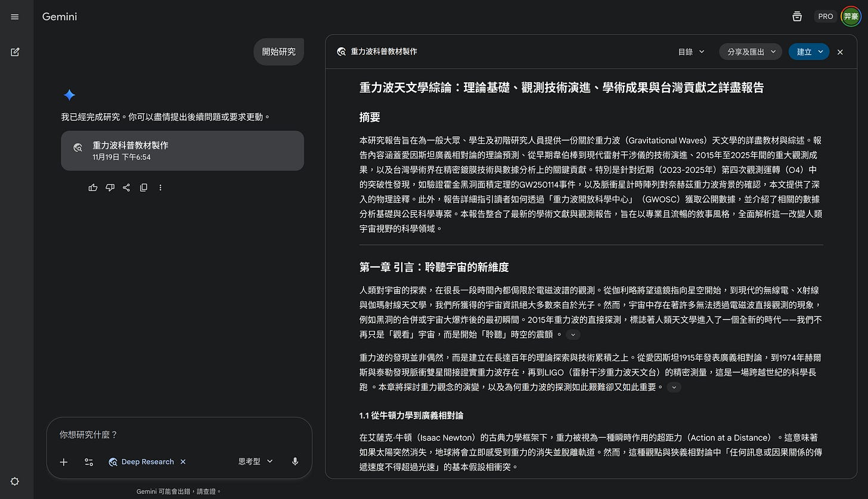
Task: Open the settings gear in sidebar
Action: [15, 482]
